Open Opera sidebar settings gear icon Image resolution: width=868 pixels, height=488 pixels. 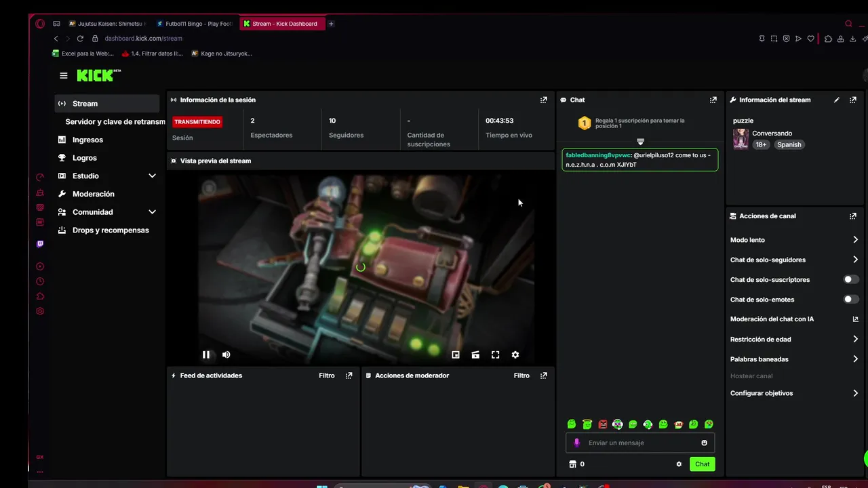40,311
